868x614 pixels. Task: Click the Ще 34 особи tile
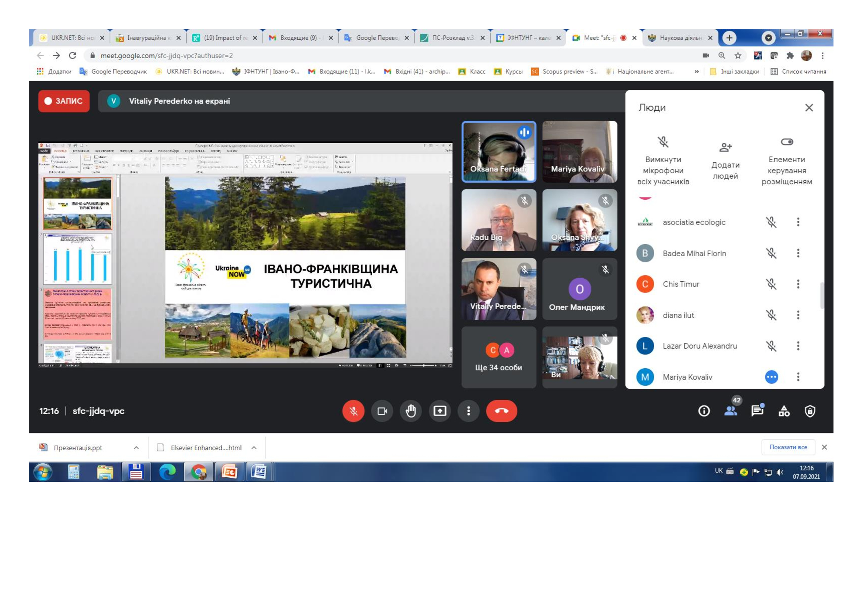[498, 357]
